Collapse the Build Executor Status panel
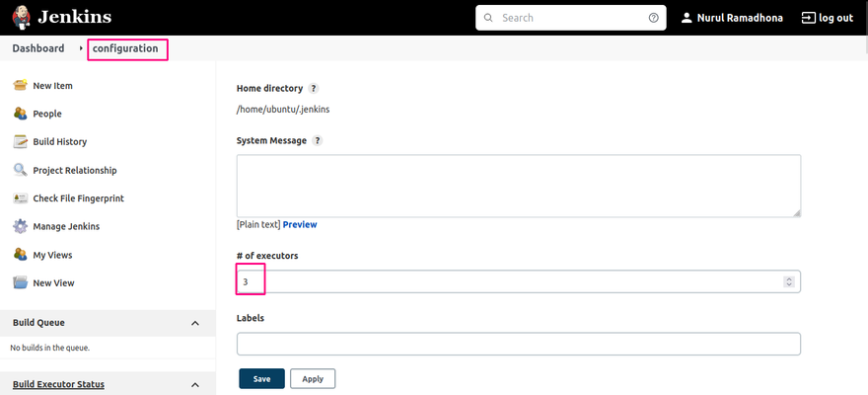Viewport: 868px width, 395px height. (195, 384)
